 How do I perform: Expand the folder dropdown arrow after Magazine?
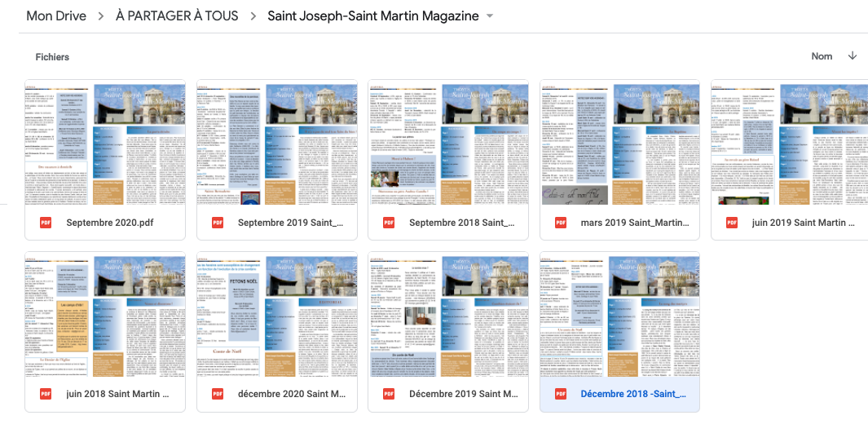[x=489, y=16]
